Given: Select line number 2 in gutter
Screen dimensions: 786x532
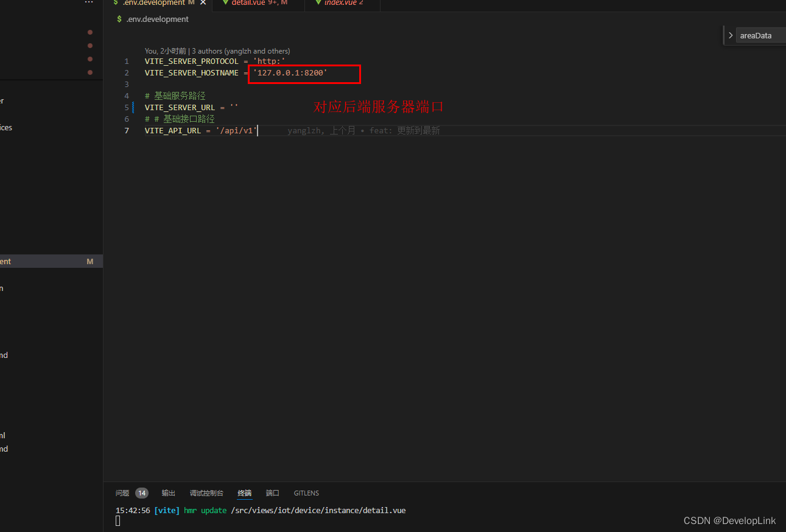Looking at the screenshot, I should (127, 73).
